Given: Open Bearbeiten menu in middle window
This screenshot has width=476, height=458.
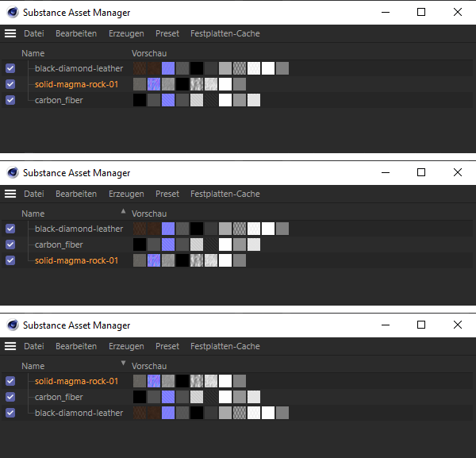Looking at the screenshot, I should pyautogui.click(x=76, y=194).
